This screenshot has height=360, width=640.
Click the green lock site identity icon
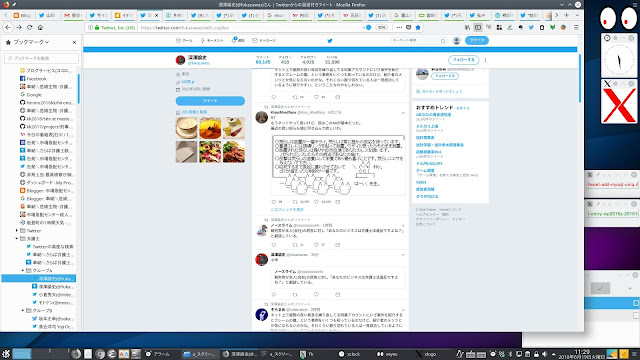coord(97,27)
